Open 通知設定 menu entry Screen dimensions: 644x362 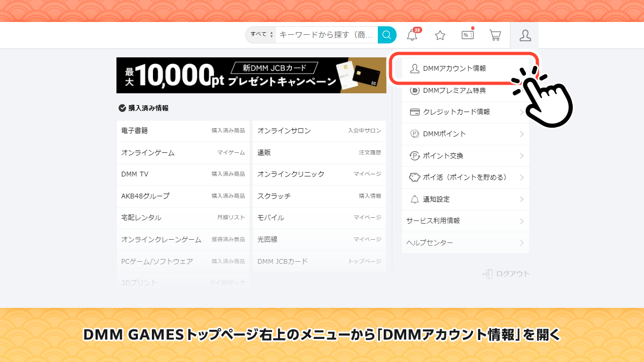point(436,200)
